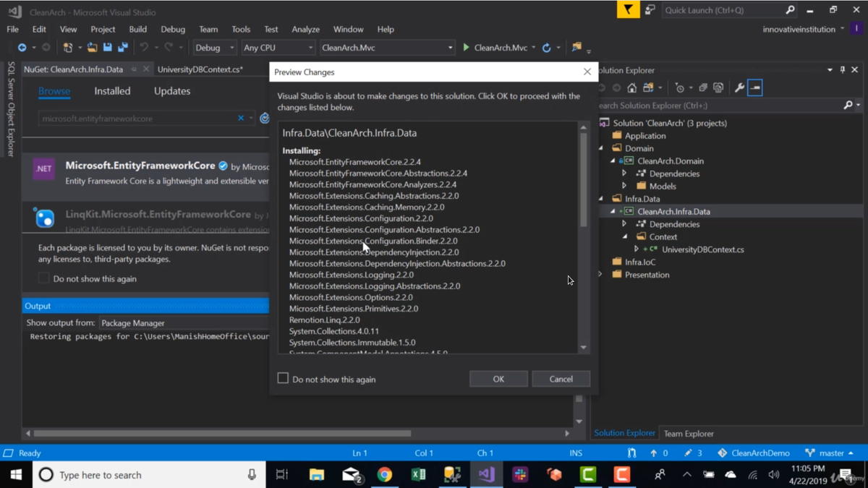Click the browser refresh toolbar icon

(x=547, y=48)
